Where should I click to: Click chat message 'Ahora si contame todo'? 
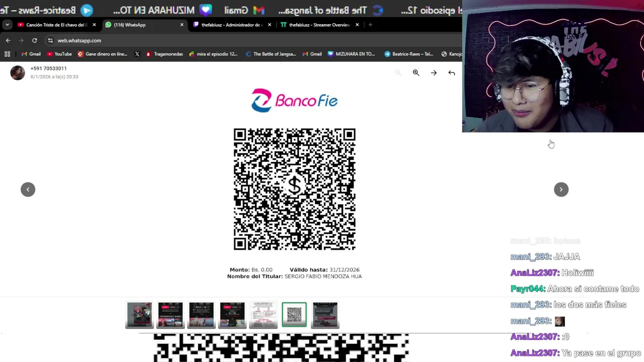click(x=593, y=289)
